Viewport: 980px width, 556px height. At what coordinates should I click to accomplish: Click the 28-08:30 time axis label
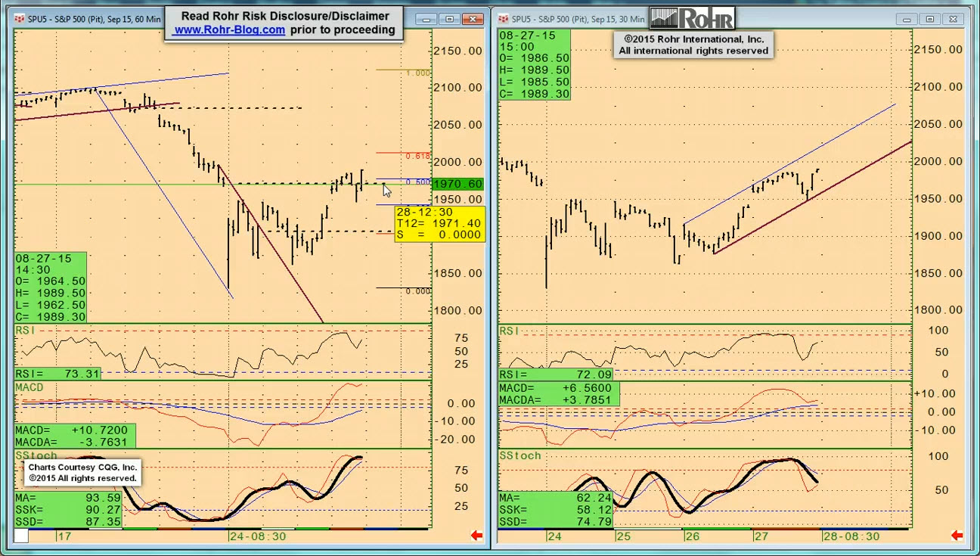[x=851, y=536]
